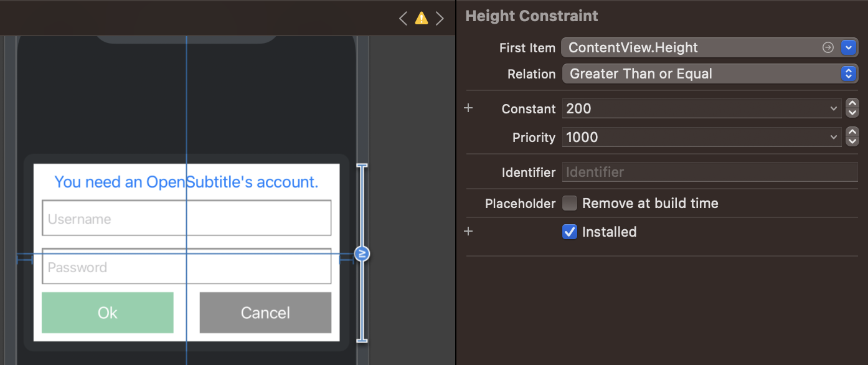
Task: Expand the Priority value dropdown chevron
Action: 834,137
